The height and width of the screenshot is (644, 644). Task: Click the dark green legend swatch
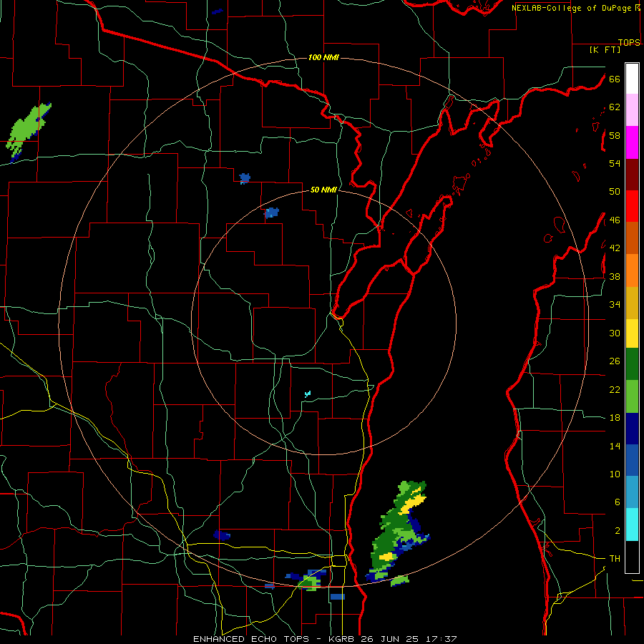coord(632,364)
